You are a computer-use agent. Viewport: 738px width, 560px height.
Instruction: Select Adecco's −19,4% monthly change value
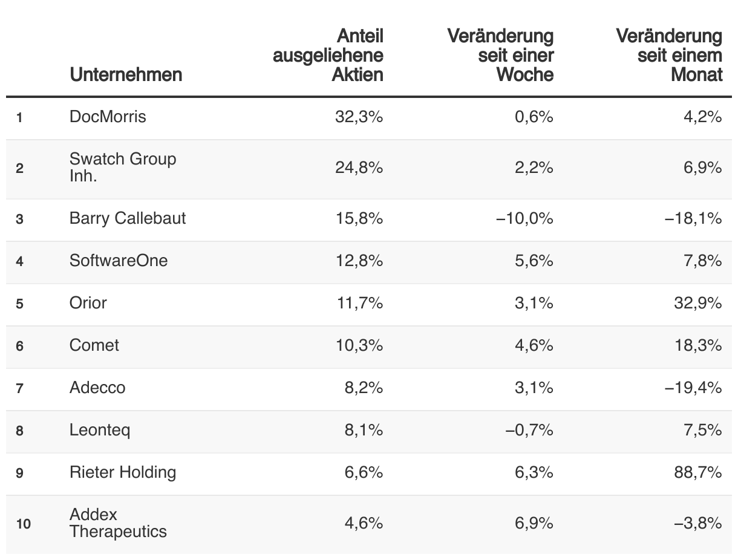693,388
